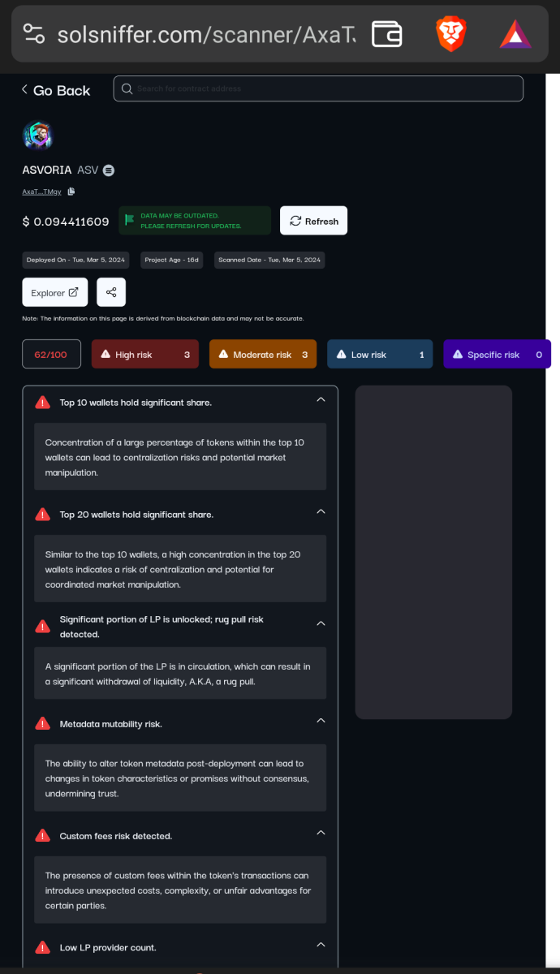This screenshot has height=974, width=560.
Task: Click the Solana chain icon beside ASV
Action: pyautogui.click(x=110, y=170)
